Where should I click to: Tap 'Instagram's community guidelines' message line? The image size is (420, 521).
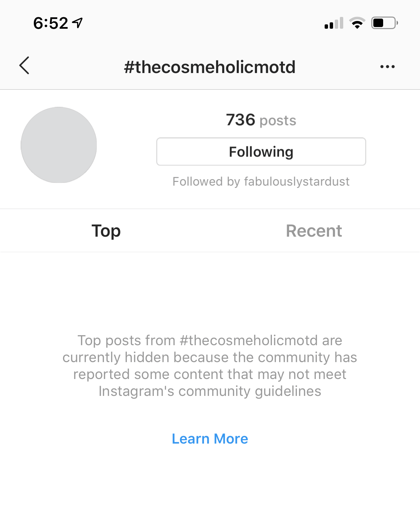click(210, 391)
